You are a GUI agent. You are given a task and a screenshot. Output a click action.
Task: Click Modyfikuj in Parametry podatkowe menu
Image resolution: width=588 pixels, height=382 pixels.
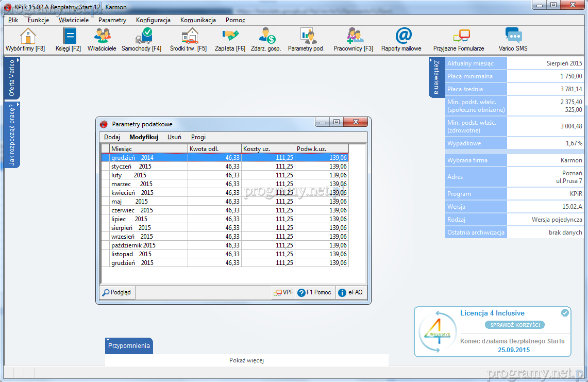click(x=144, y=137)
